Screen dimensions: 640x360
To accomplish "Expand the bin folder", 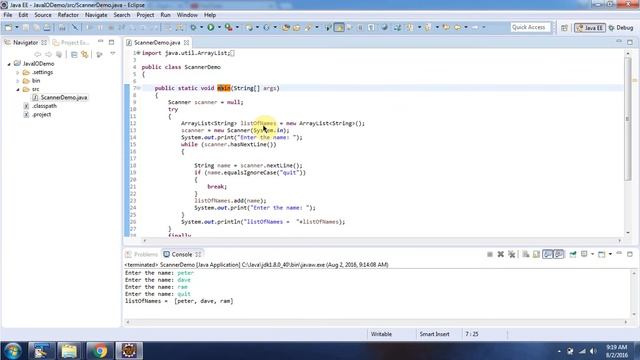I will [x=18, y=81].
